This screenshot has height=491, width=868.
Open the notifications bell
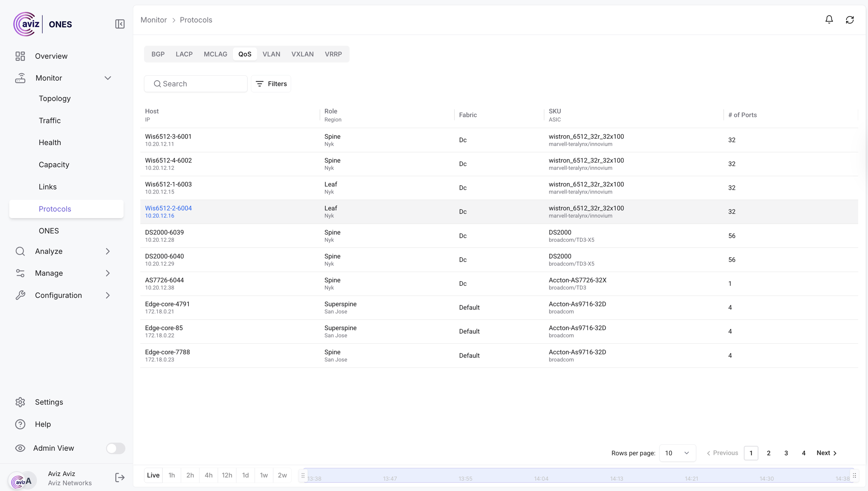(x=829, y=20)
